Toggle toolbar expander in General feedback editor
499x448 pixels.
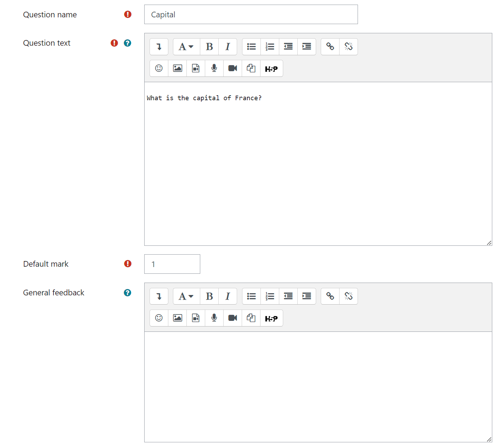click(159, 296)
